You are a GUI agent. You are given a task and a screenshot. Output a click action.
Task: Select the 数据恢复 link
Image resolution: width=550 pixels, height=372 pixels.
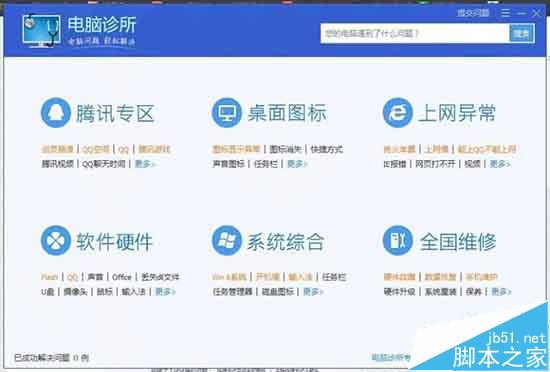[440, 277]
